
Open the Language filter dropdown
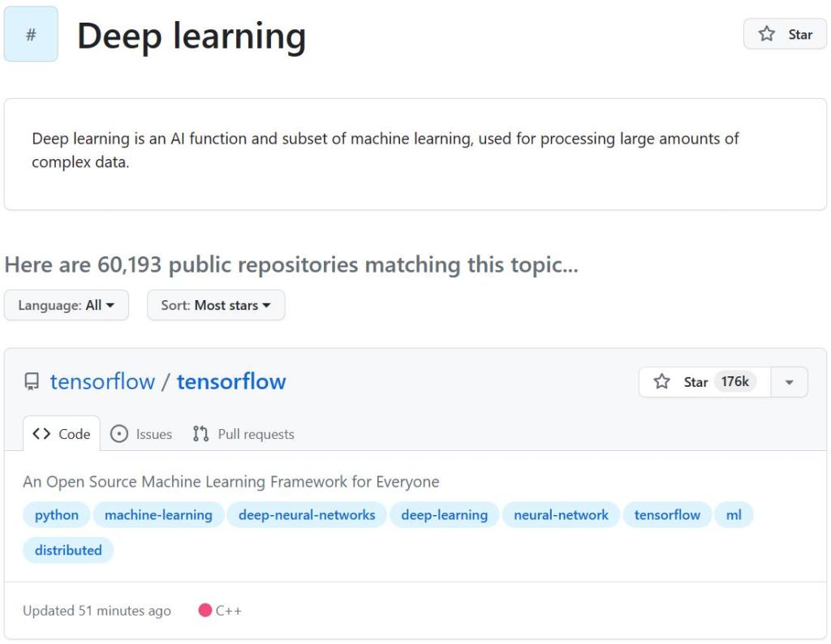click(x=67, y=305)
